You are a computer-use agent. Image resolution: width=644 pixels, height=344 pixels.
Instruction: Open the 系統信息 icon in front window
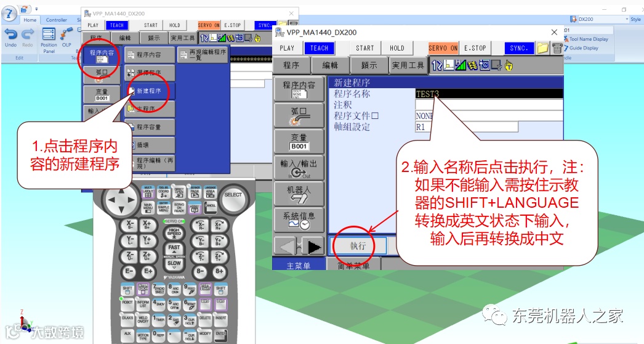(299, 219)
